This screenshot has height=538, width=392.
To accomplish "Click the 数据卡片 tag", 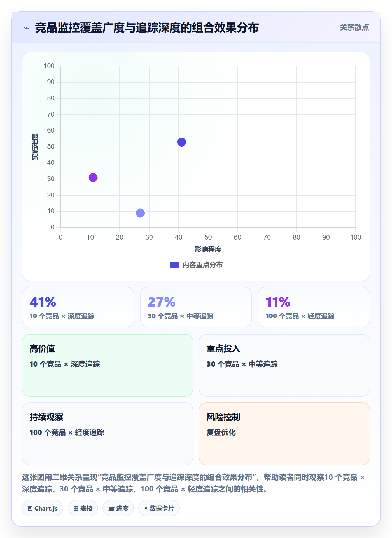I will coord(159,508).
